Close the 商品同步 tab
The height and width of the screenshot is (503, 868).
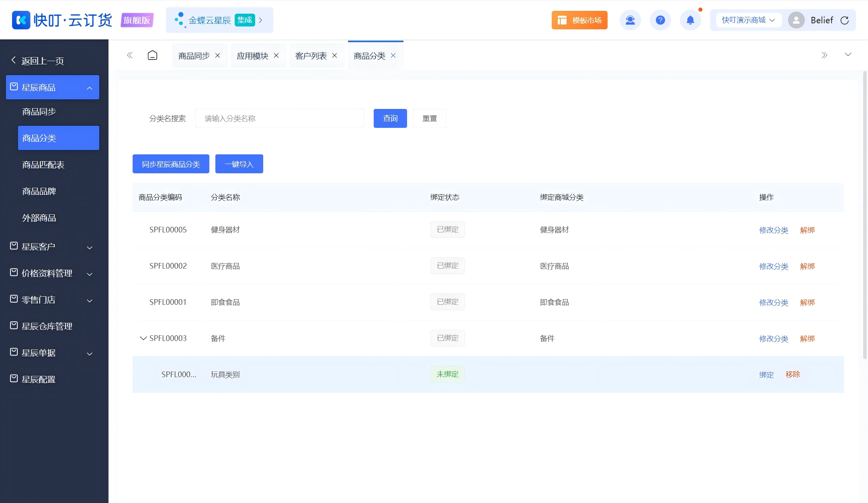click(218, 55)
